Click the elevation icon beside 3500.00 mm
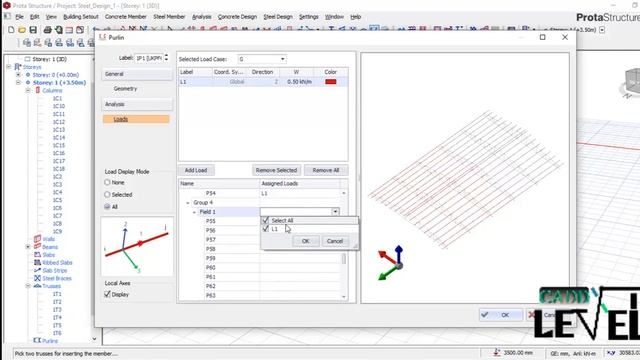 (x=497, y=352)
